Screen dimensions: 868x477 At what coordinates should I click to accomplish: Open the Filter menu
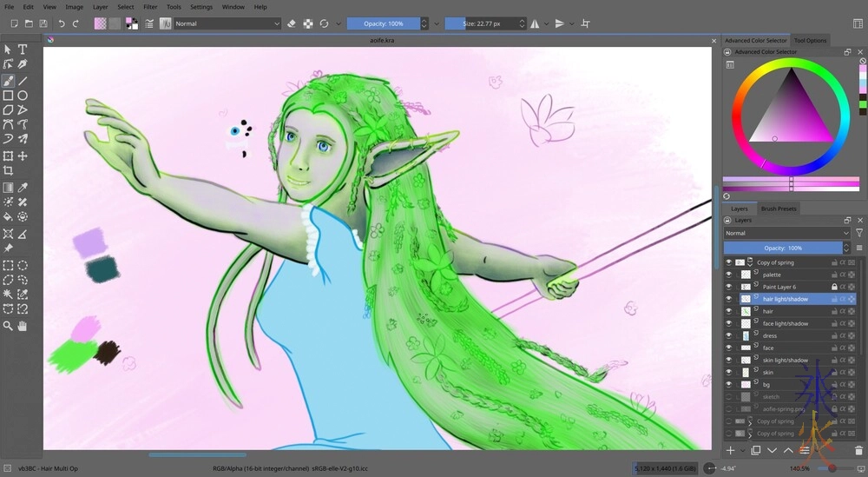(150, 7)
